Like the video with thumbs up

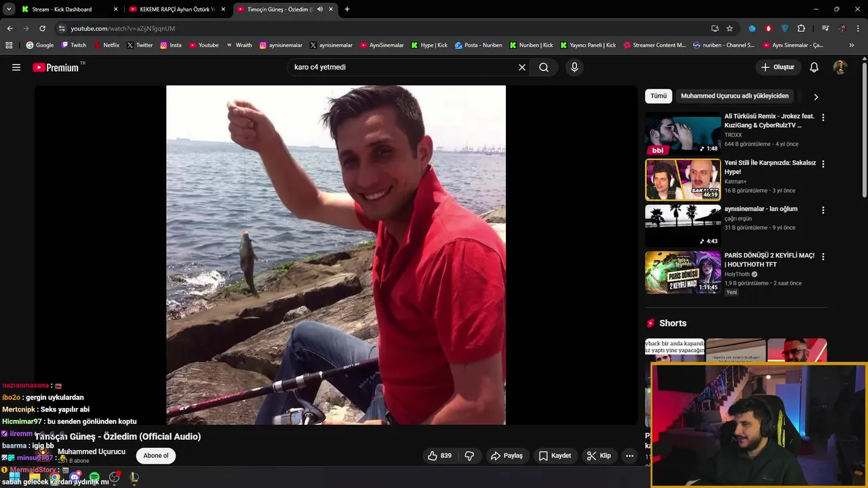tap(439, 455)
